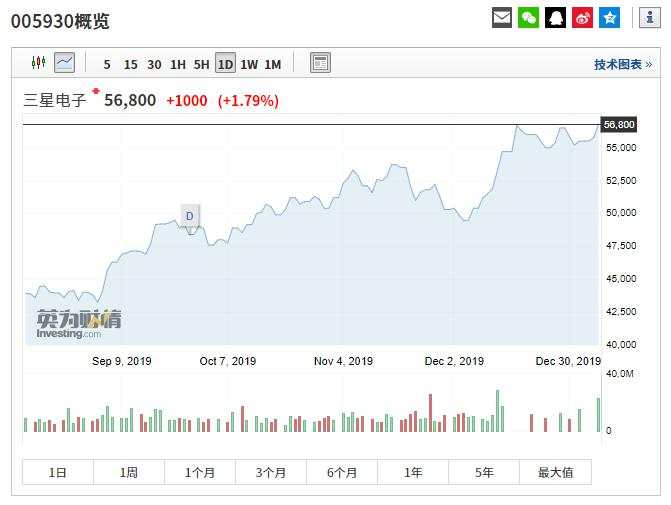Viewport: 671px width, 505px height.
Task: Choose the 1H chart interval
Action: (178, 64)
